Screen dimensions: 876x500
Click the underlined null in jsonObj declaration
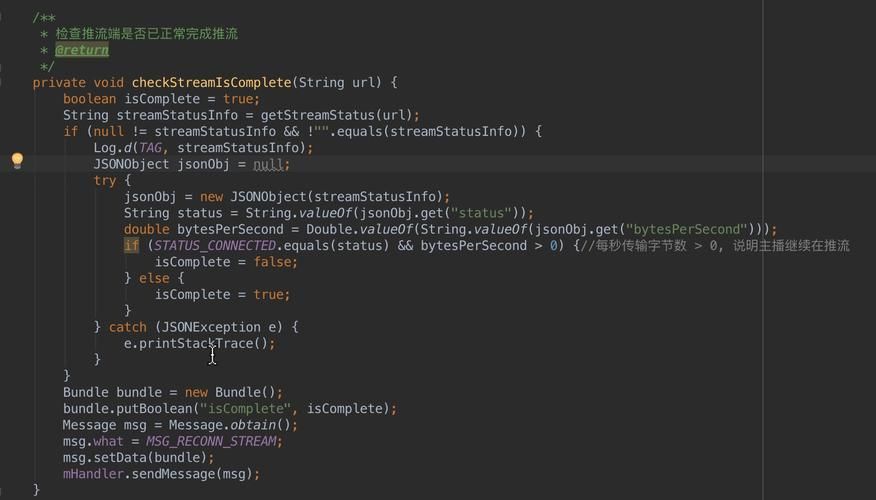[x=269, y=164]
